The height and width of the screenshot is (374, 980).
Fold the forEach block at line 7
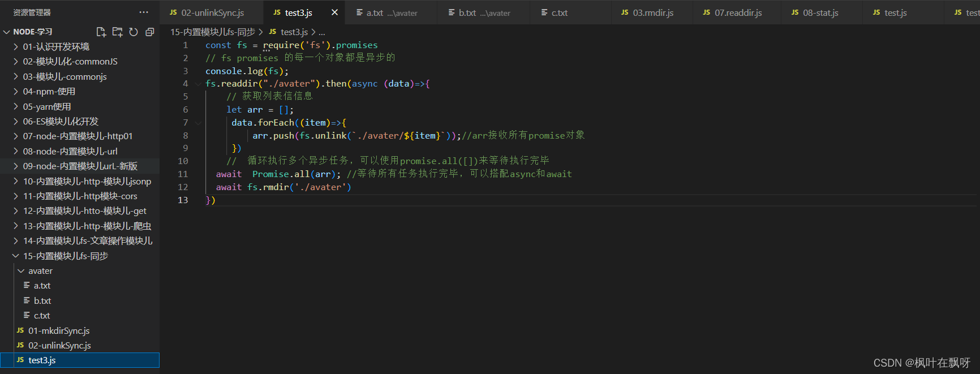[x=197, y=122]
